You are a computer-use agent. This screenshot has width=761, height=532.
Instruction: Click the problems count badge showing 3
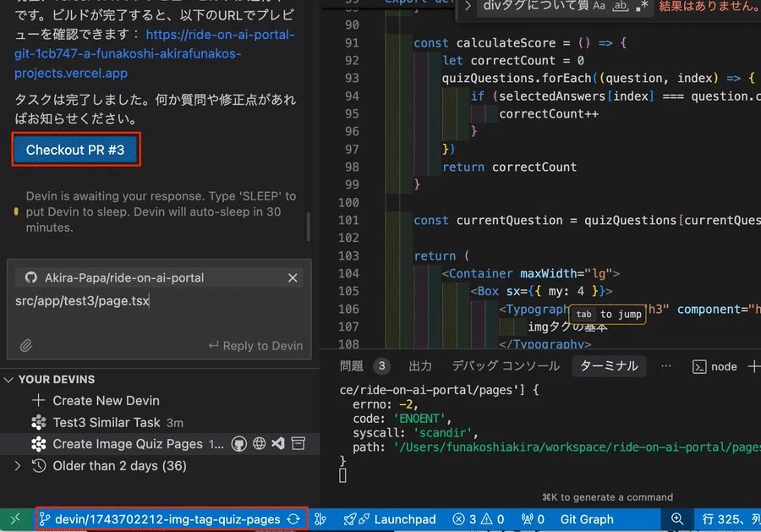[x=382, y=366]
